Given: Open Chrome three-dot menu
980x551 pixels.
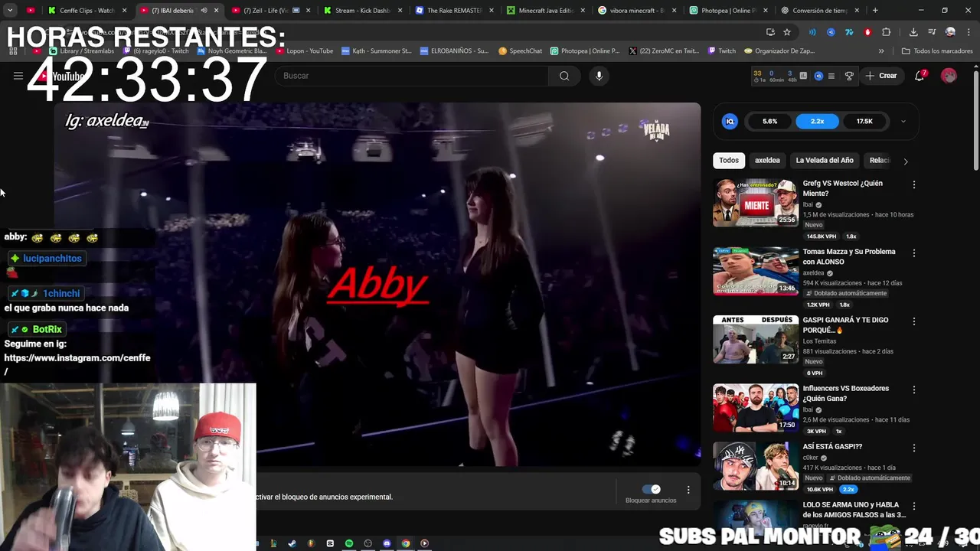Looking at the screenshot, I should click(x=968, y=32).
